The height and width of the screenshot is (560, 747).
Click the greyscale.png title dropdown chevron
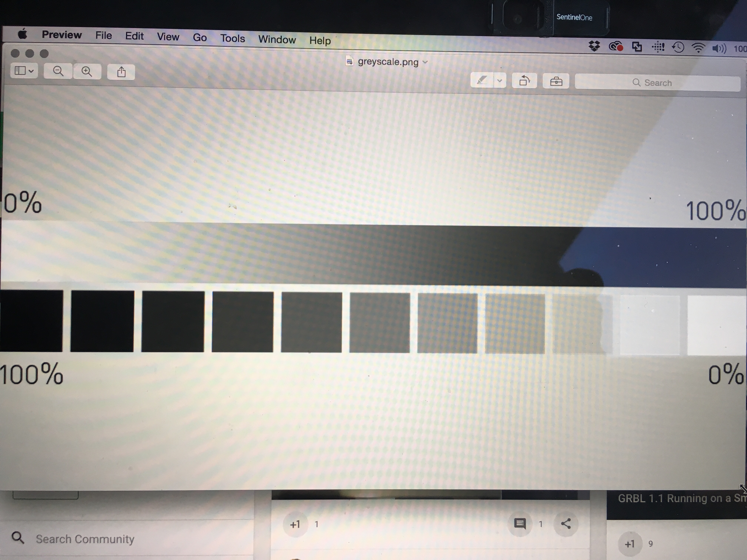[425, 62]
